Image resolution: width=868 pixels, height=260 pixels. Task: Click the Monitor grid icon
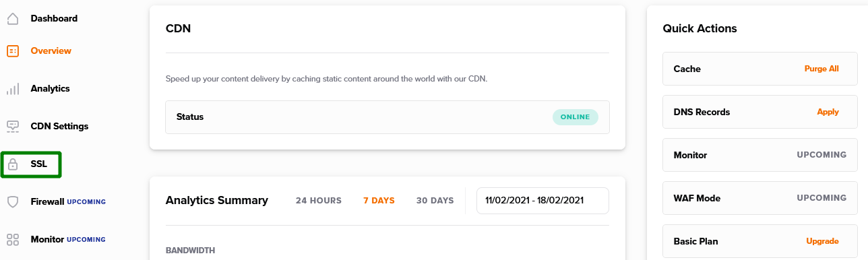click(12, 240)
